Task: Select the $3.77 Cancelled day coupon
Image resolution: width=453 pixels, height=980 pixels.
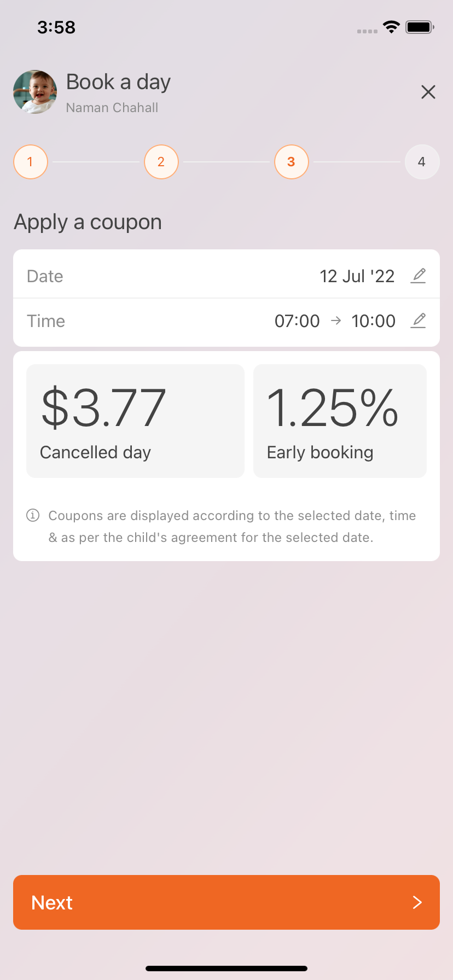Action: [x=135, y=421]
